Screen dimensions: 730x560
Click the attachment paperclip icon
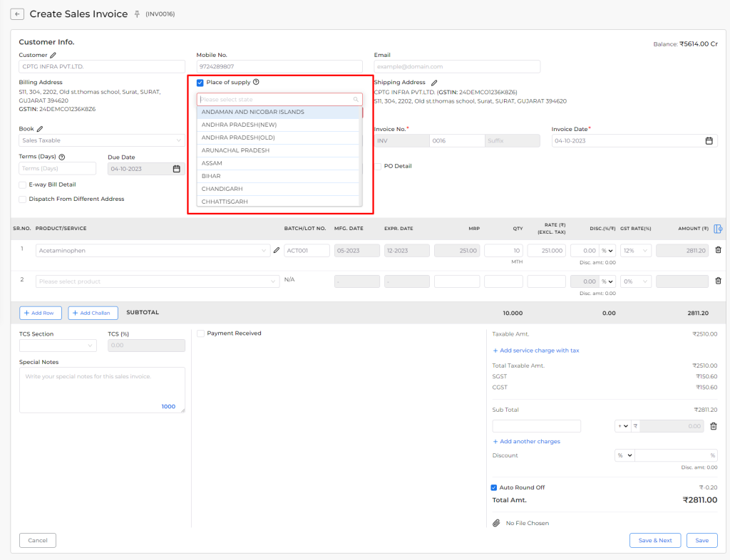pos(496,523)
